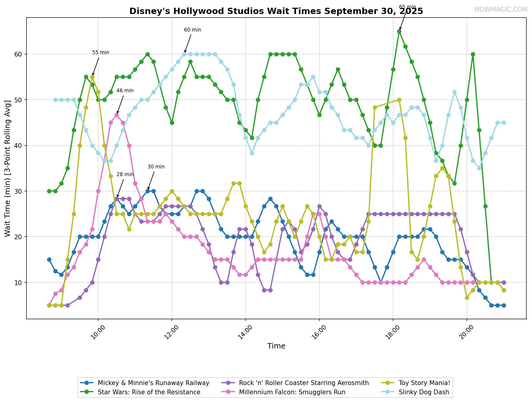Click the 'Wait Time (min)' y-axis label

[8, 168]
